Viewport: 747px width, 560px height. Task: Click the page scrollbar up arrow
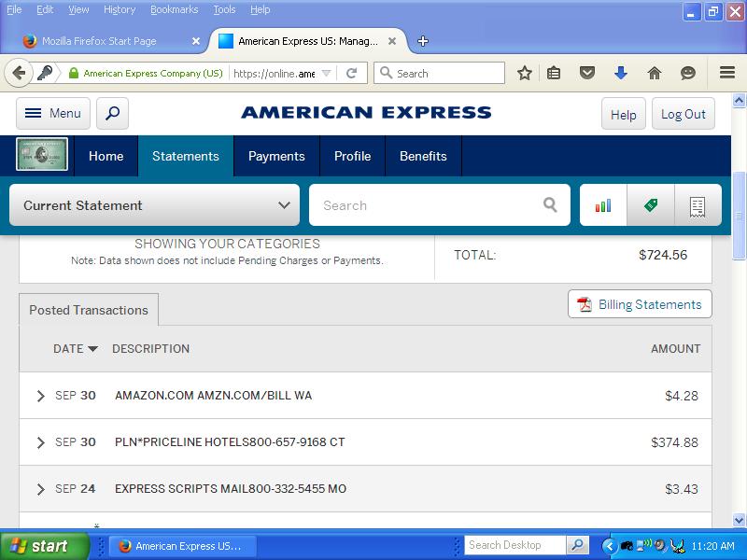[739, 100]
